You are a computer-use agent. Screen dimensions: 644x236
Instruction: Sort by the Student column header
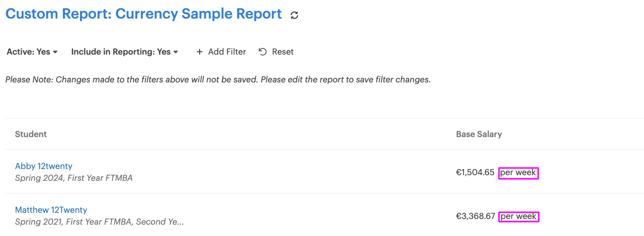pyautogui.click(x=31, y=134)
